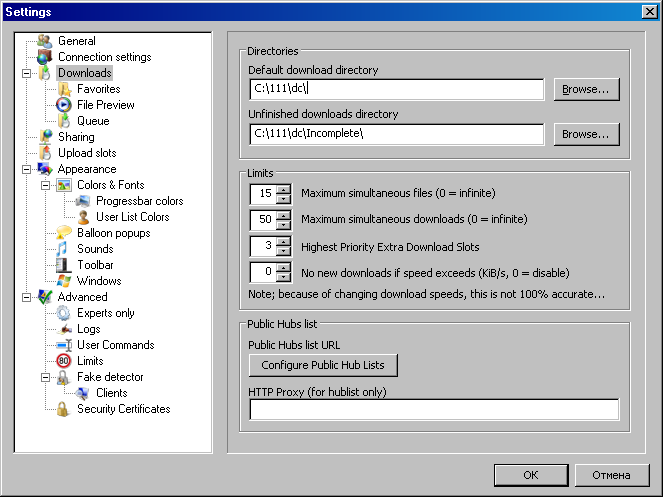Select the User Commands label
The width and height of the screenshot is (663, 497).
[116, 345]
